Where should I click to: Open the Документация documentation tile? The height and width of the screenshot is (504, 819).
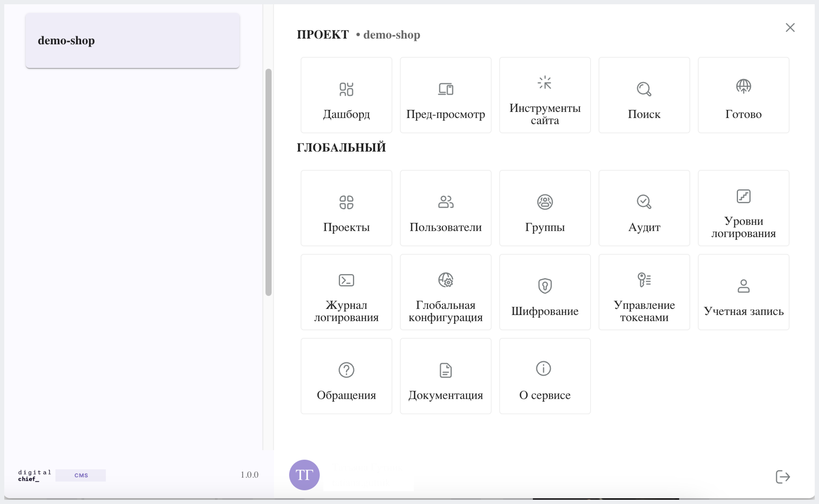(446, 376)
